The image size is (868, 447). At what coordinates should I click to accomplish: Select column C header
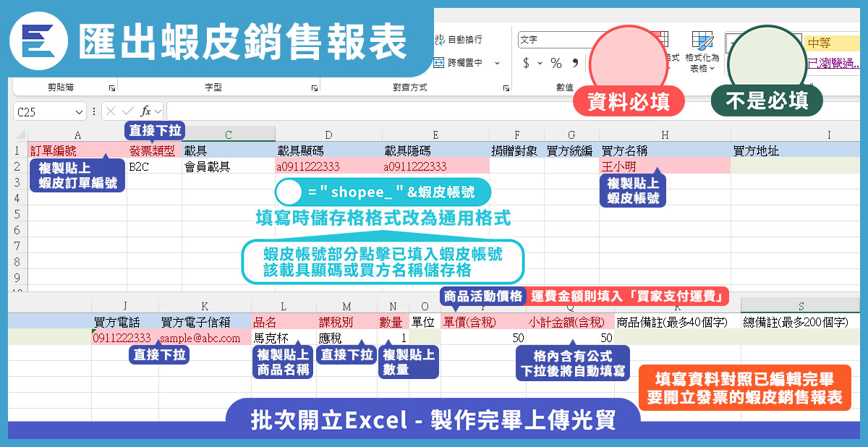click(x=228, y=135)
